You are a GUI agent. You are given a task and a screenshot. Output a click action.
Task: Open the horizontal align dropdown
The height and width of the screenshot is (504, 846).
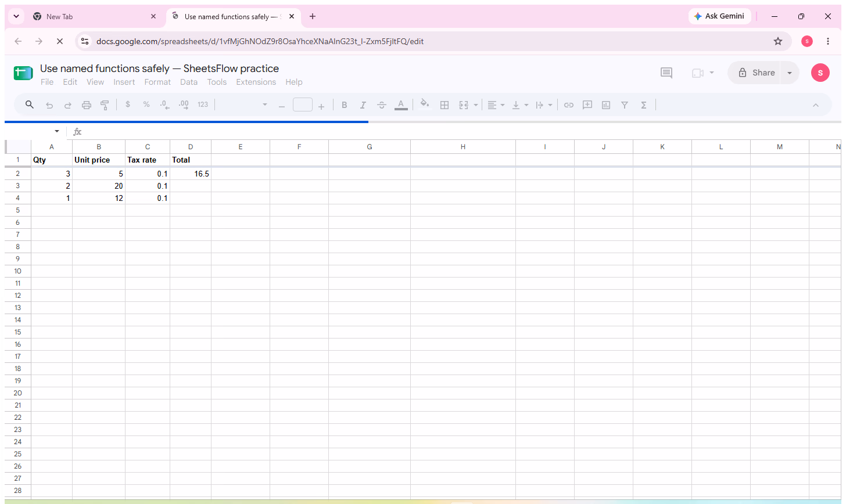496,105
